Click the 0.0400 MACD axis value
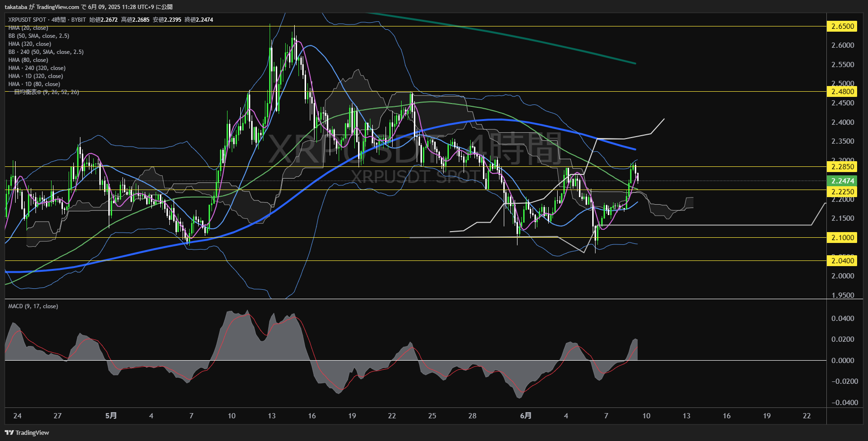 (x=843, y=319)
